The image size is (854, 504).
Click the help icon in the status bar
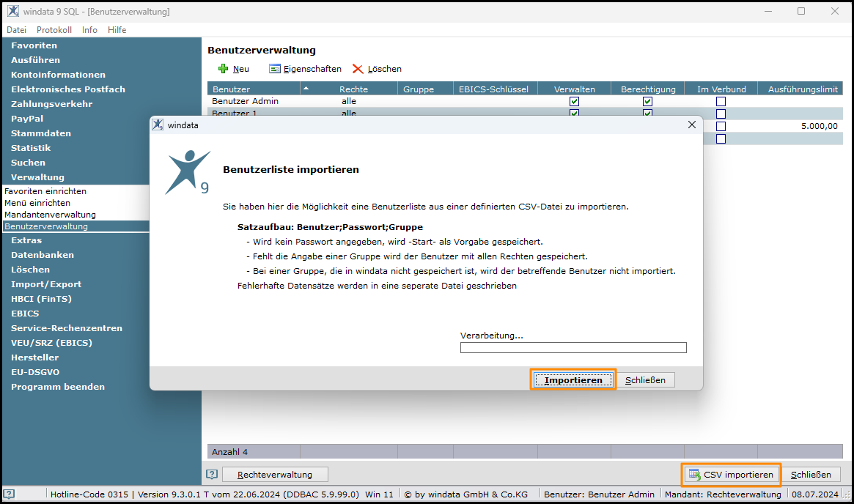pyautogui.click(x=9, y=494)
